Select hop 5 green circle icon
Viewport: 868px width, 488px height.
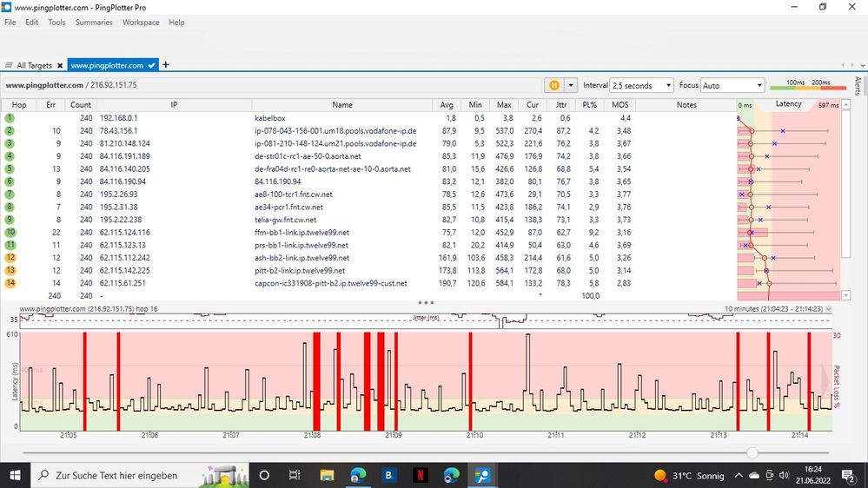[x=10, y=168]
